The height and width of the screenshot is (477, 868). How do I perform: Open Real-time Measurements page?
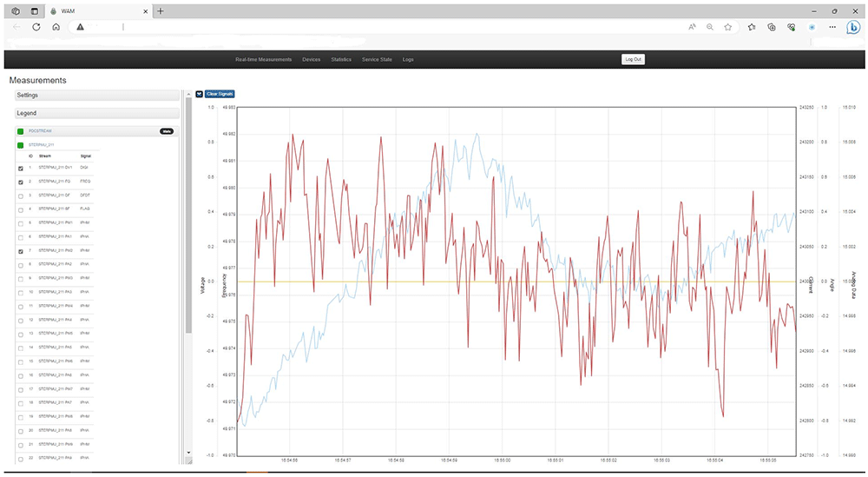(264, 59)
